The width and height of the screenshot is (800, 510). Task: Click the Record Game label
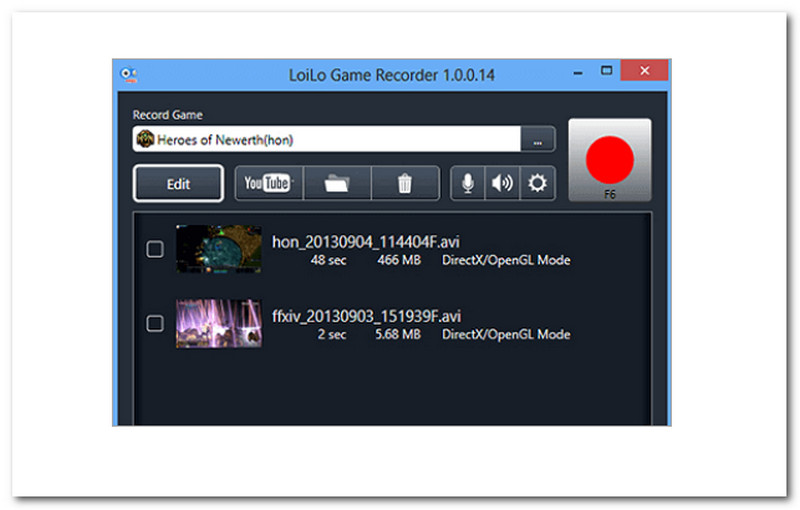click(x=167, y=115)
